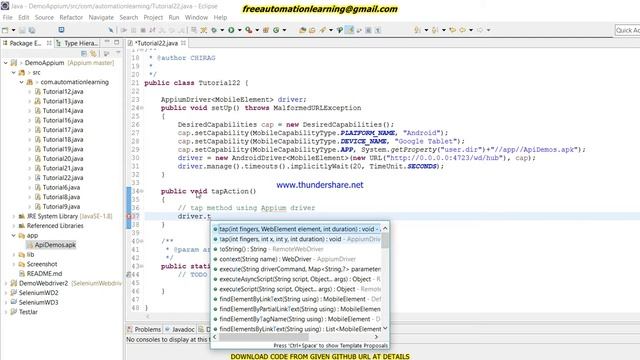This screenshot has width=640, height=360.
Task: Click the Run Last Tool external tools icon
Action: pyautogui.click(x=248, y=30)
